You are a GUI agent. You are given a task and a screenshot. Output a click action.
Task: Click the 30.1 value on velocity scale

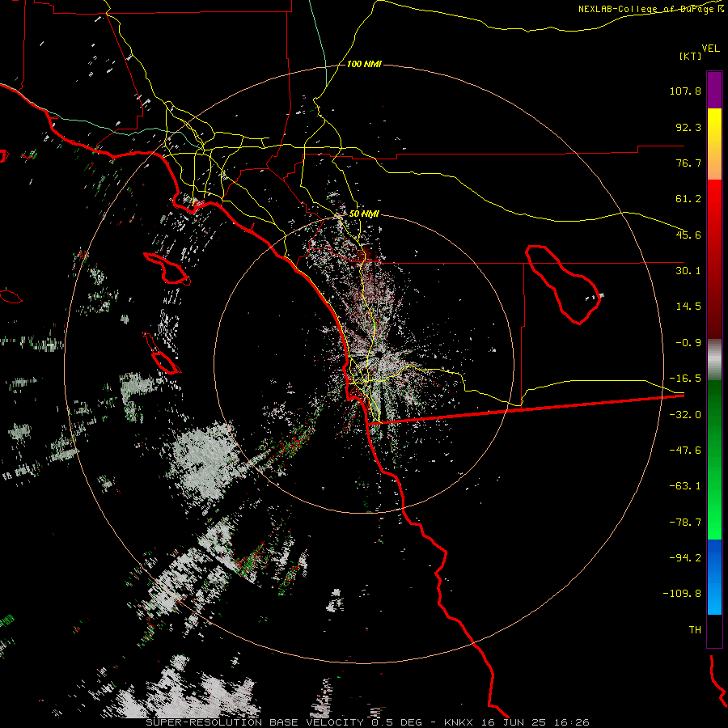(x=688, y=271)
